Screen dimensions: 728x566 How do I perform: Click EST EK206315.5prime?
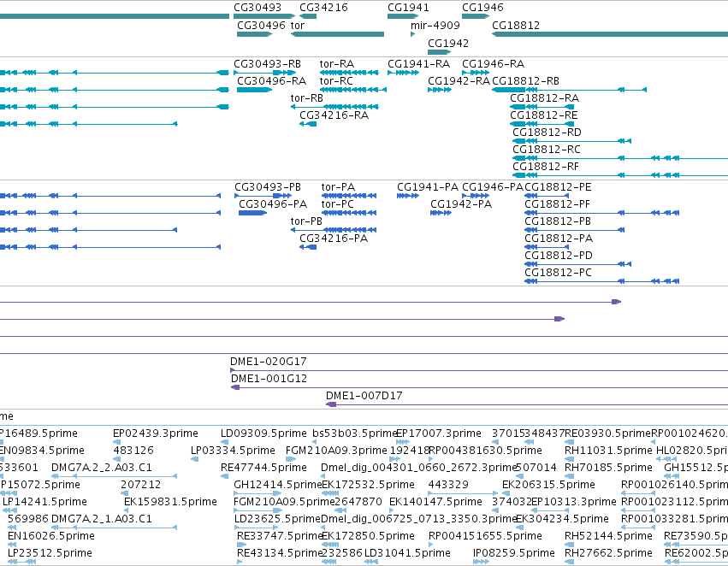tap(549, 486)
